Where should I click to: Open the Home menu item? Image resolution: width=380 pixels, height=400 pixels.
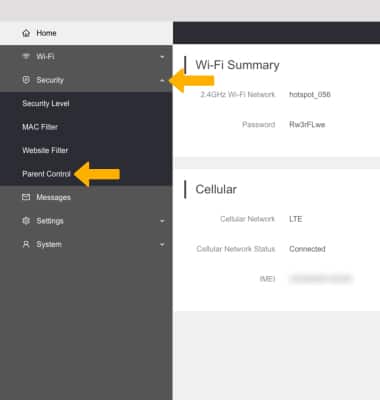pos(46,33)
